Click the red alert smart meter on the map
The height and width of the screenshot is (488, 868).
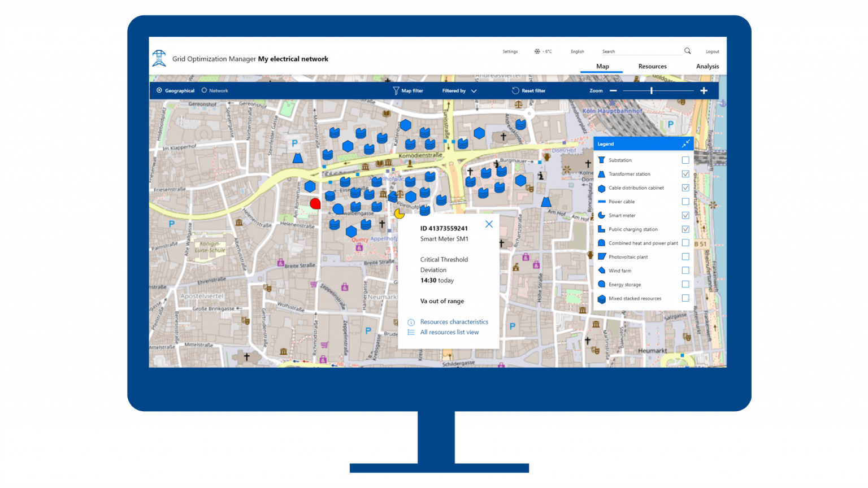pos(315,203)
